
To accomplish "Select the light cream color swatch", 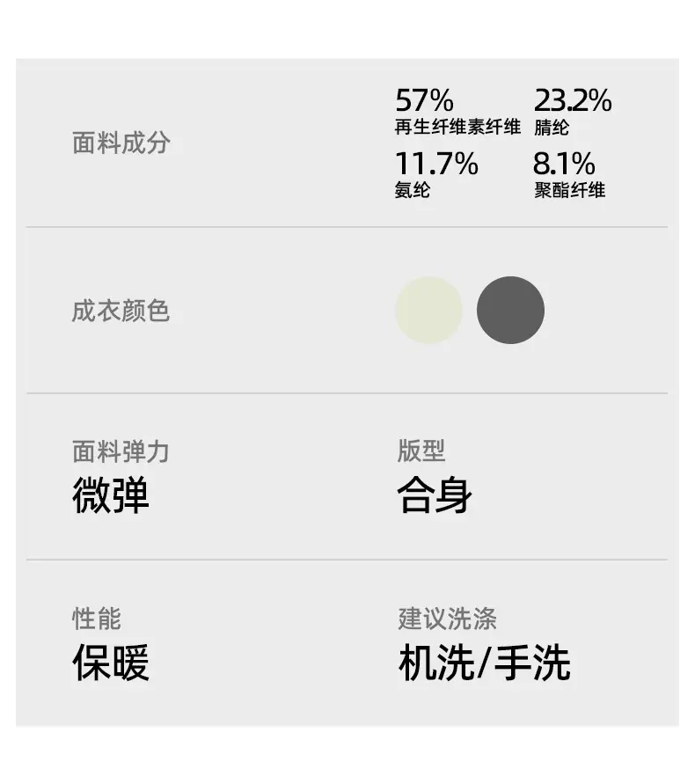I will (x=428, y=310).
